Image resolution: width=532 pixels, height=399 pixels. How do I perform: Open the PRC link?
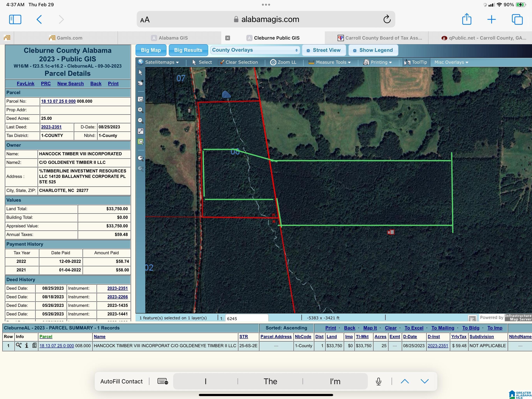click(46, 84)
